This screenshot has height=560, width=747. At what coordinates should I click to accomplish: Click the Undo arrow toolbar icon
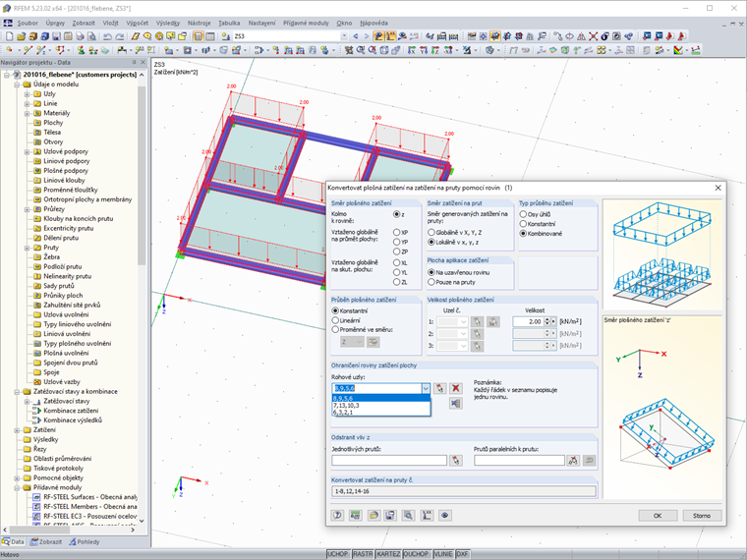(108, 36)
